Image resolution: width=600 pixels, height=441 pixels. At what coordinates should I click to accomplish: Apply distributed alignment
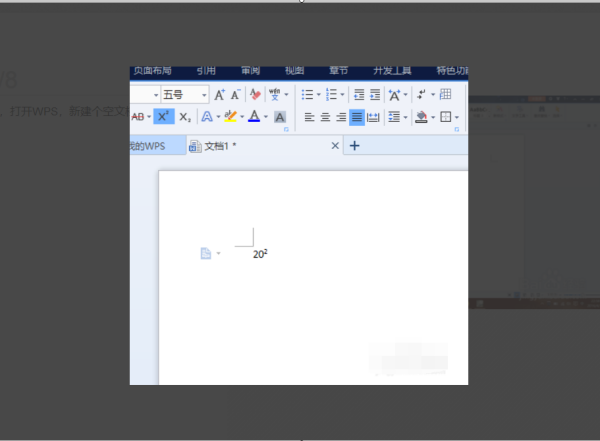coord(373,117)
